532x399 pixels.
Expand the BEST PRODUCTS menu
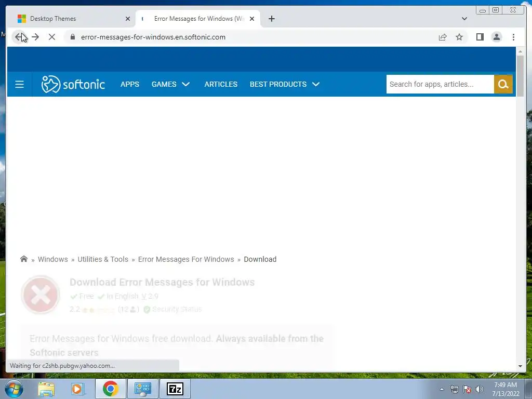tap(285, 84)
